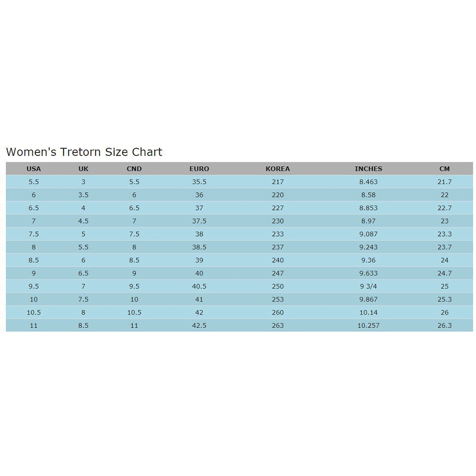Viewport: 476px width, 476px height.
Task: Select the KOREA 263 cell
Action: [278, 326]
